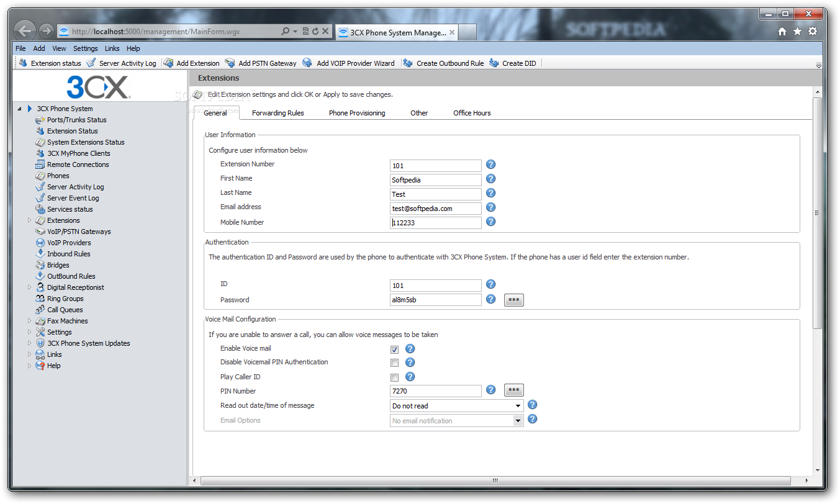Switch to Phone Provisioning tab

357,113
